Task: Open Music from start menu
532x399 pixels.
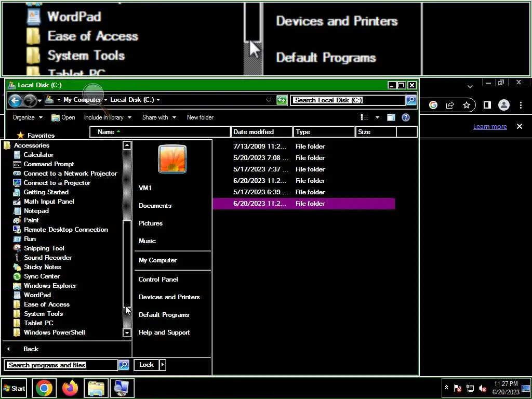Action: [147, 241]
